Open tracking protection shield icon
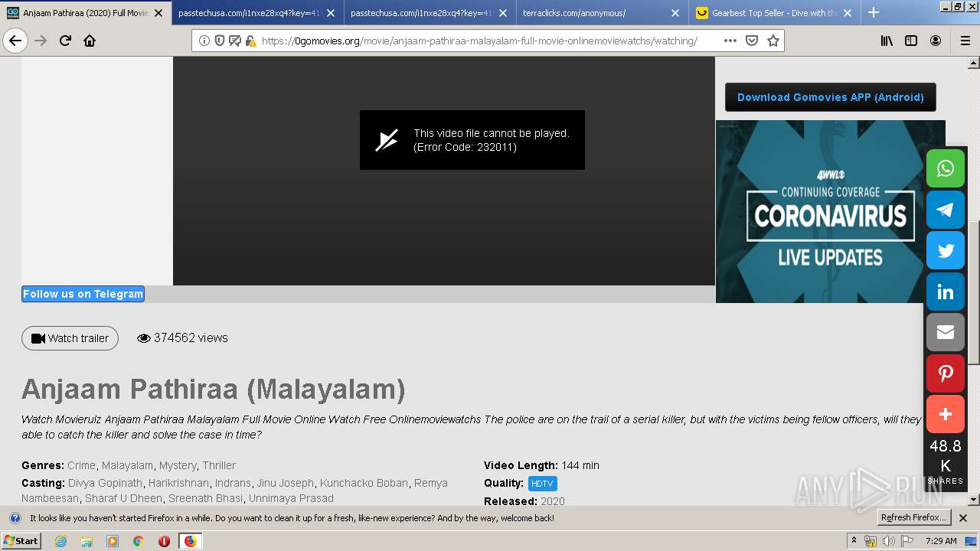The image size is (980, 551). (x=220, y=41)
